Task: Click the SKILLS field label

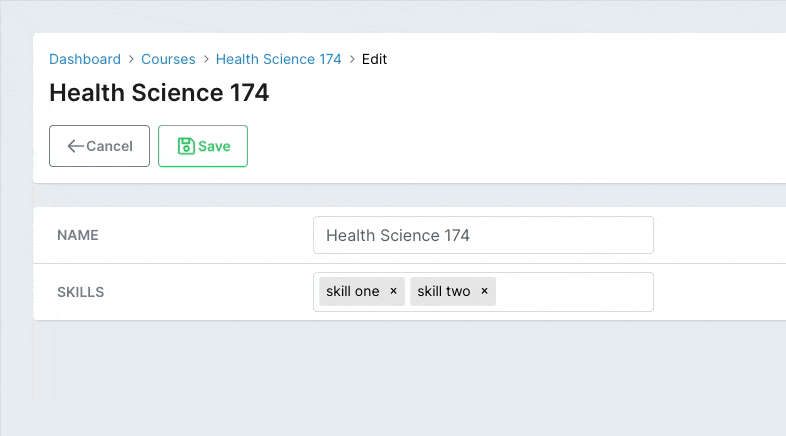Action: (81, 292)
